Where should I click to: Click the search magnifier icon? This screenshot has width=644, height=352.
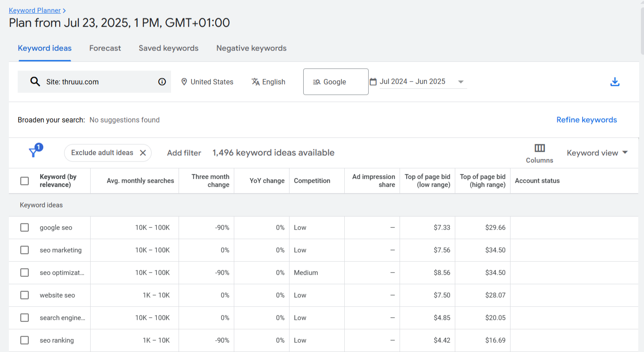pos(35,82)
